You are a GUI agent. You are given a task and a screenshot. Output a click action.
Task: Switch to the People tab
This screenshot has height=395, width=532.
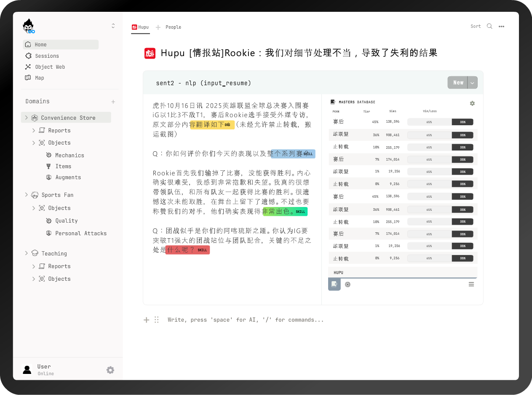pos(174,27)
